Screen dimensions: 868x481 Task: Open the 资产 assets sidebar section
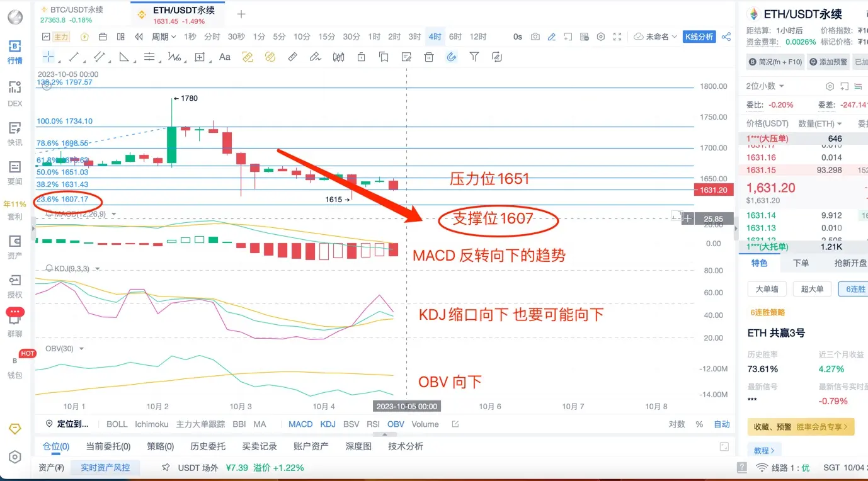point(15,247)
